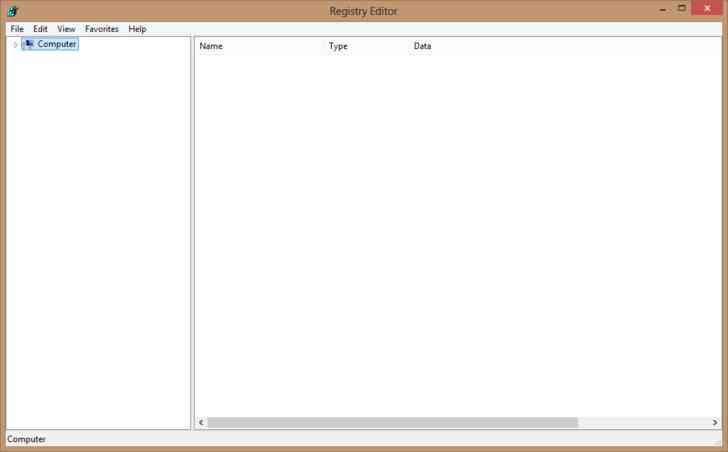The width and height of the screenshot is (728, 452).
Task: Click the horizontal scrollbar right arrow
Action: (715, 422)
